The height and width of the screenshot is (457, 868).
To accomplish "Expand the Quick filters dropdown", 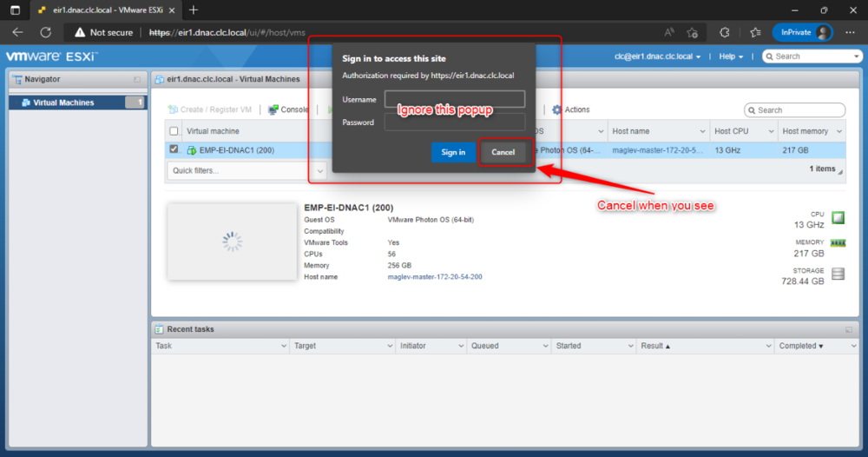I will click(247, 170).
